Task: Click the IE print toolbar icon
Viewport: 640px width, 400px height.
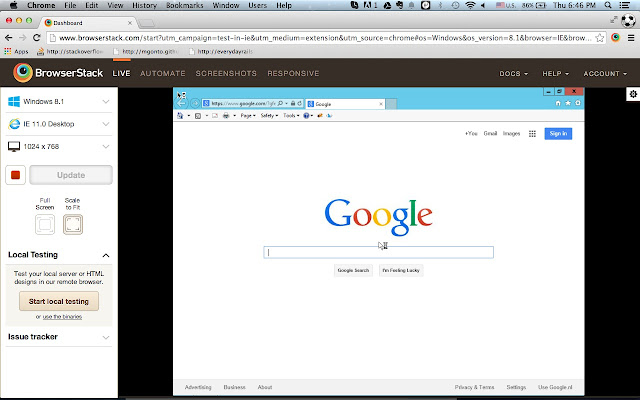Action: (x=226, y=116)
